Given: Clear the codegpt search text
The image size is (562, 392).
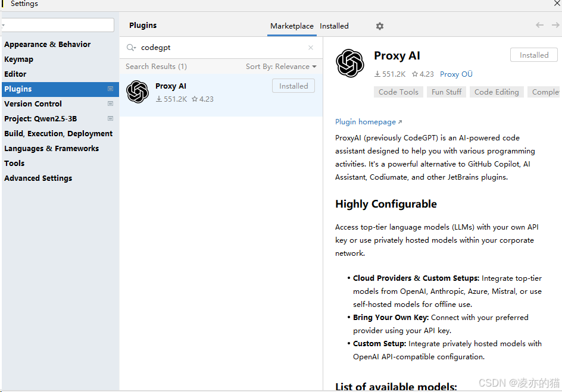Looking at the screenshot, I should (x=311, y=48).
